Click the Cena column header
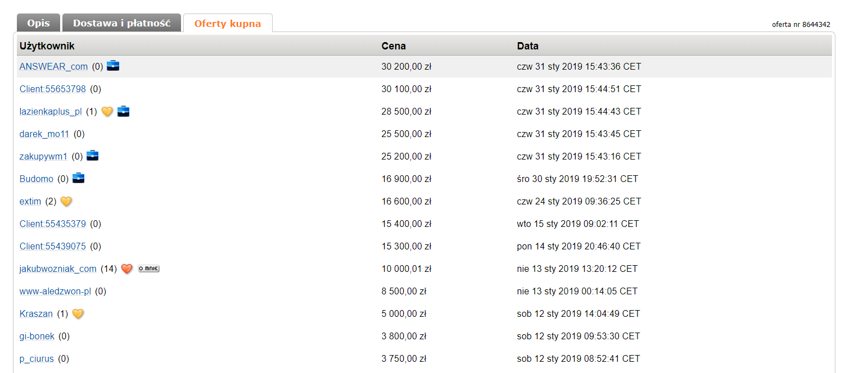 point(394,46)
